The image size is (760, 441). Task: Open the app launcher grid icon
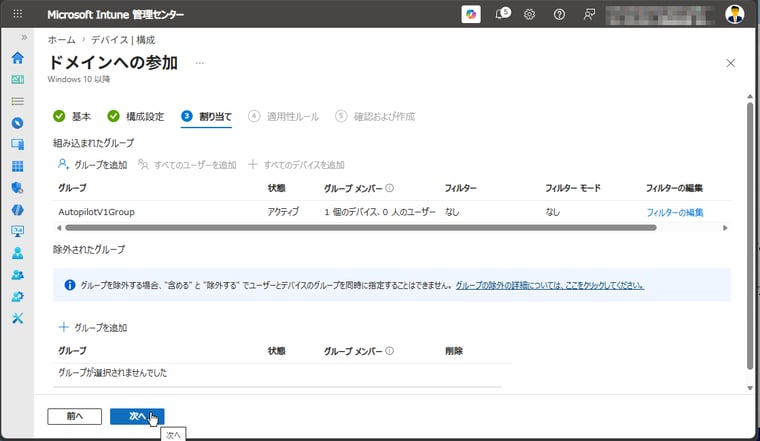click(x=17, y=14)
